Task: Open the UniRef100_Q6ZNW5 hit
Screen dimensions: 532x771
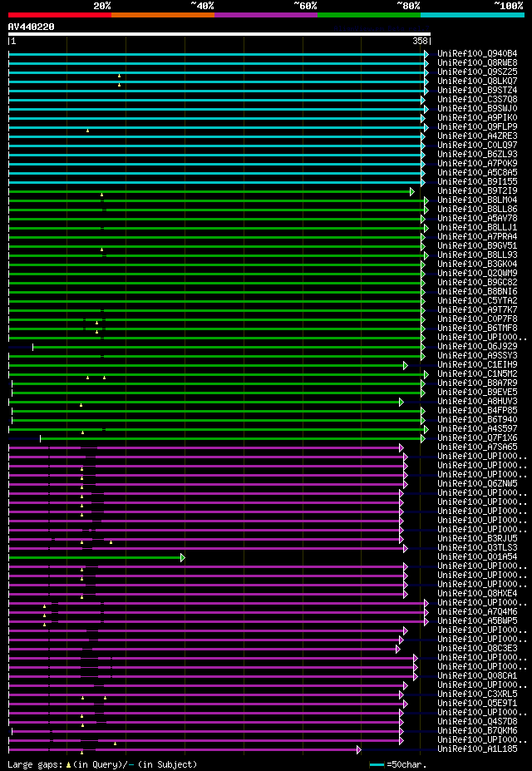Action: coord(477,484)
